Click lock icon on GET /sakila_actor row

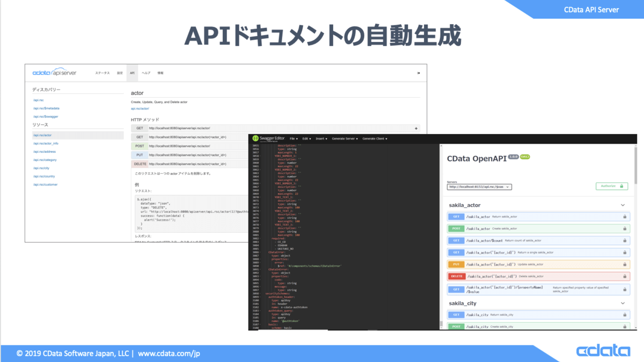pyautogui.click(x=625, y=217)
